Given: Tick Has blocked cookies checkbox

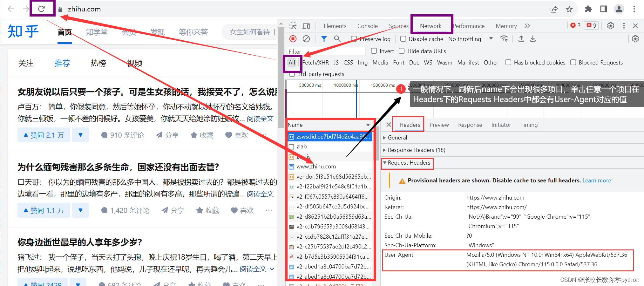Looking at the screenshot, I should pyautogui.click(x=508, y=62).
